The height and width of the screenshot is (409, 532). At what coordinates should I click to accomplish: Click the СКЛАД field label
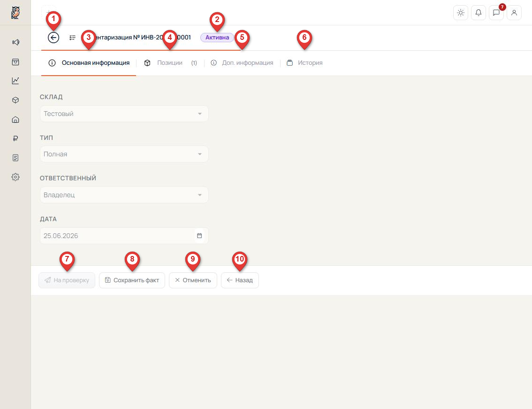(x=51, y=97)
